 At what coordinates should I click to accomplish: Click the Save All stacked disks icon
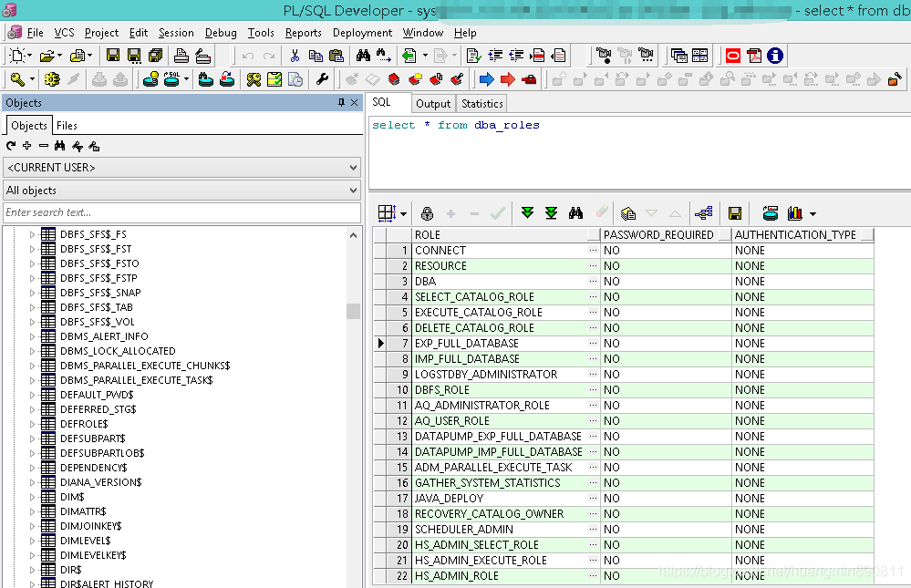pyautogui.click(x=155, y=56)
